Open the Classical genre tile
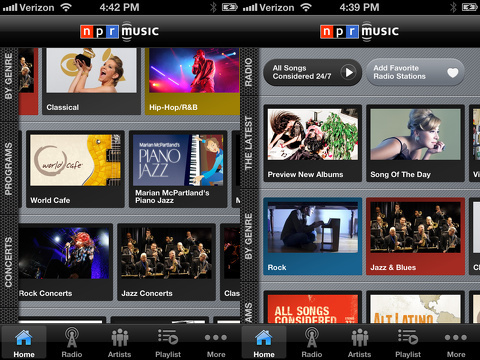480x360 pixels. coord(91,81)
